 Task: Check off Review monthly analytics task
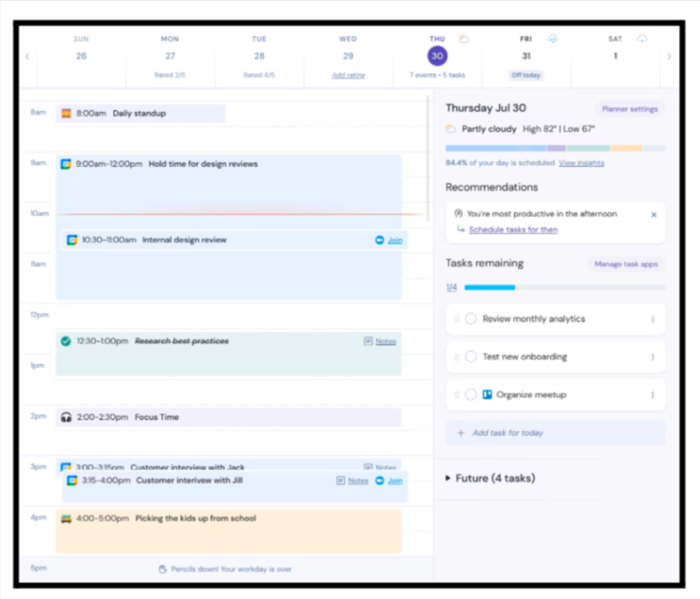(x=471, y=319)
